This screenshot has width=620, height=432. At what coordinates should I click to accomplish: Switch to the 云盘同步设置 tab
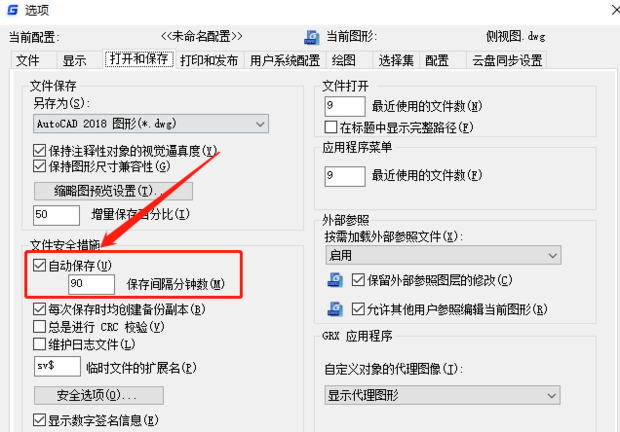(507, 60)
